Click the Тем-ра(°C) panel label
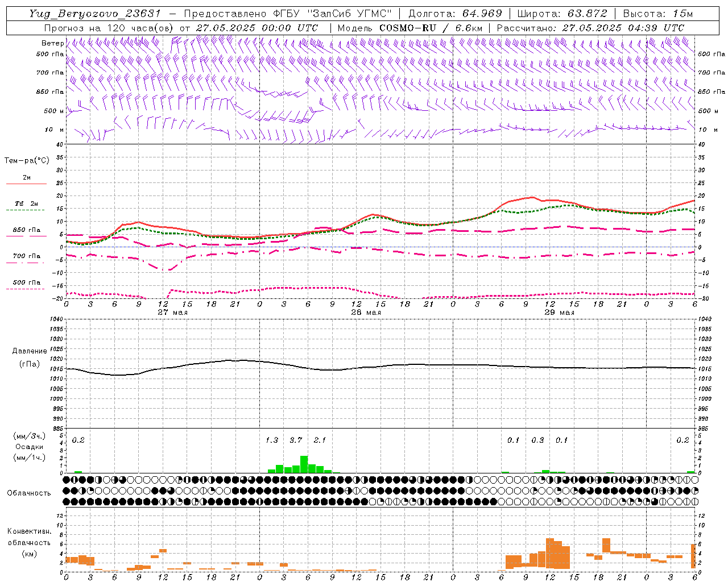 pos(27,161)
